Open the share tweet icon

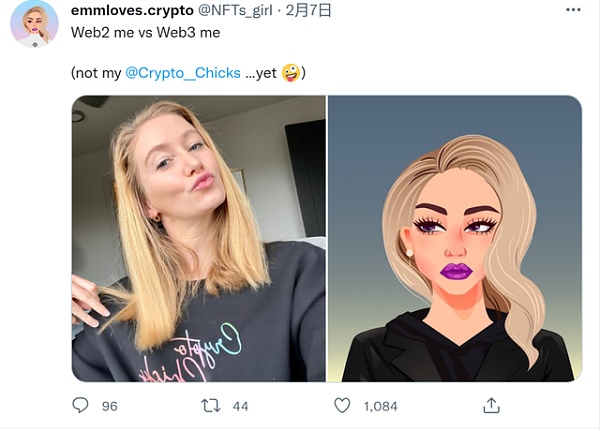(x=491, y=405)
